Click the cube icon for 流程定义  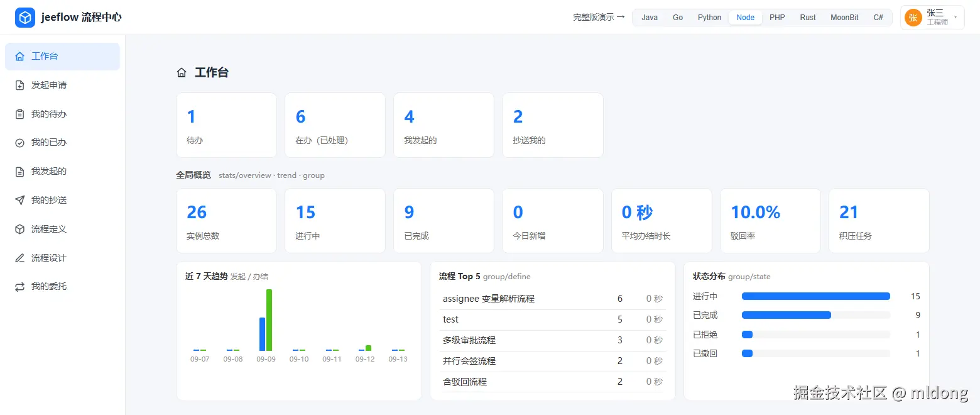(x=20, y=229)
